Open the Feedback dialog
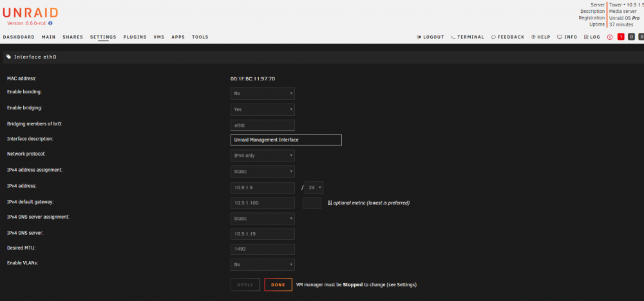The height and width of the screenshot is (301, 644). click(x=507, y=37)
